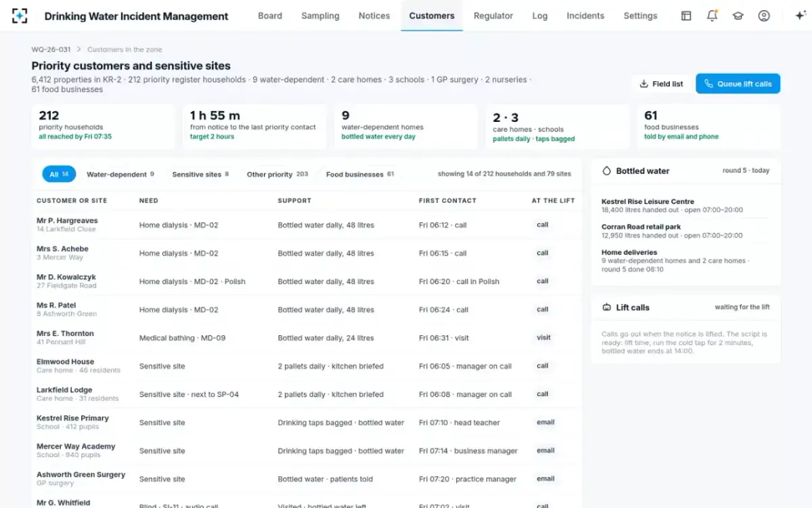The height and width of the screenshot is (508, 812).
Task: Click Larkfield Lodge site name
Action: point(64,390)
